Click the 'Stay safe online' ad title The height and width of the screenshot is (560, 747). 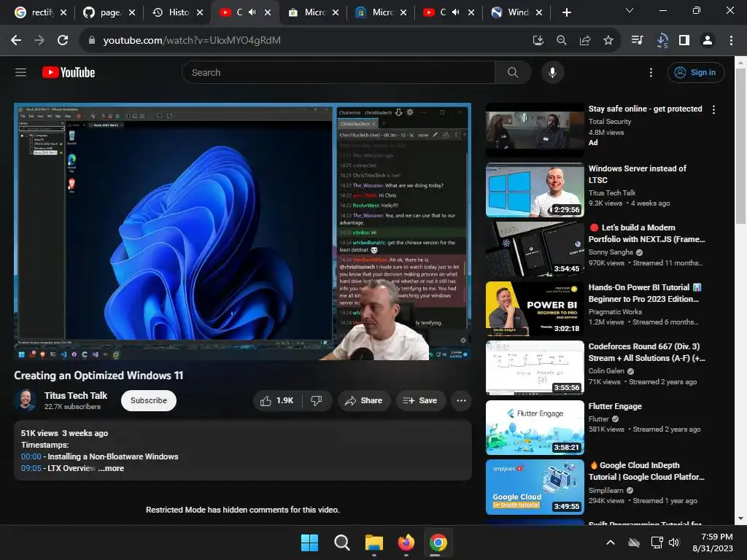pos(645,109)
